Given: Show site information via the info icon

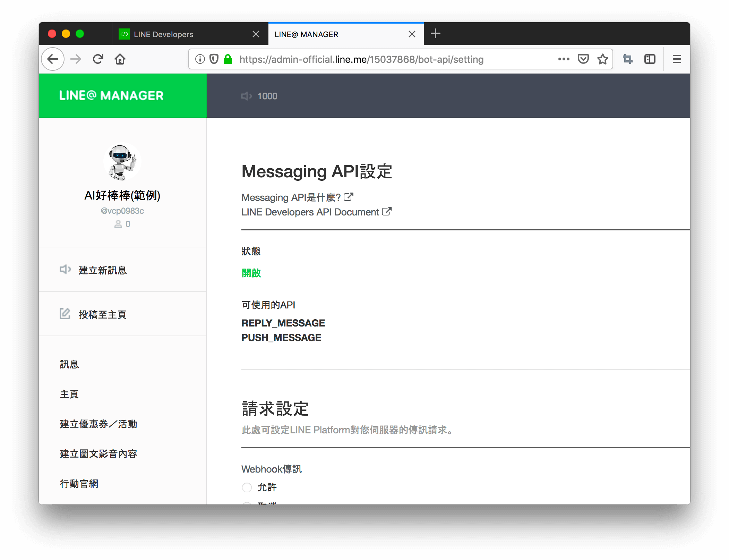Looking at the screenshot, I should (200, 59).
